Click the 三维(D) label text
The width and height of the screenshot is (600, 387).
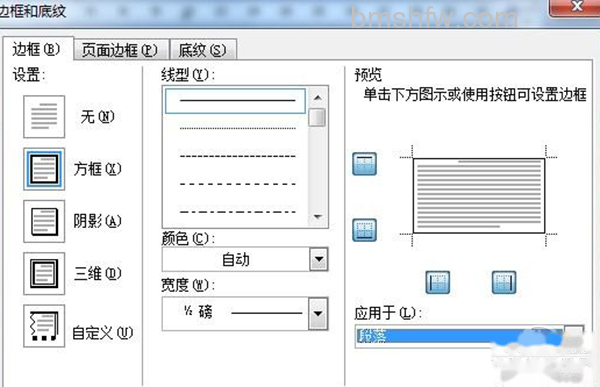(x=98, y=273)
